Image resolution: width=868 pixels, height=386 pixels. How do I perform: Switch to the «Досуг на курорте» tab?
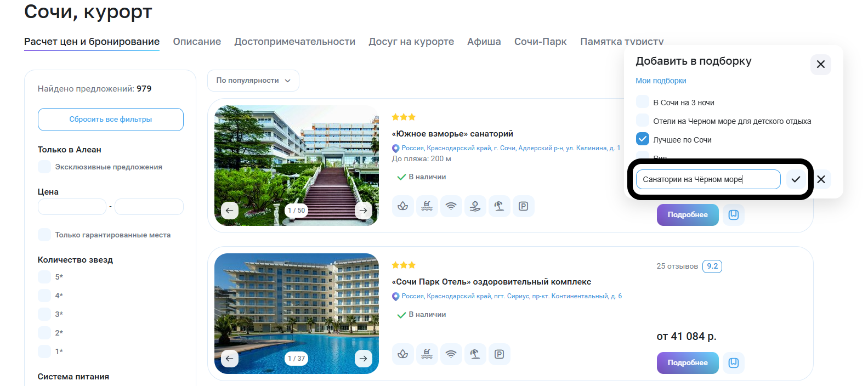[411, 42]
